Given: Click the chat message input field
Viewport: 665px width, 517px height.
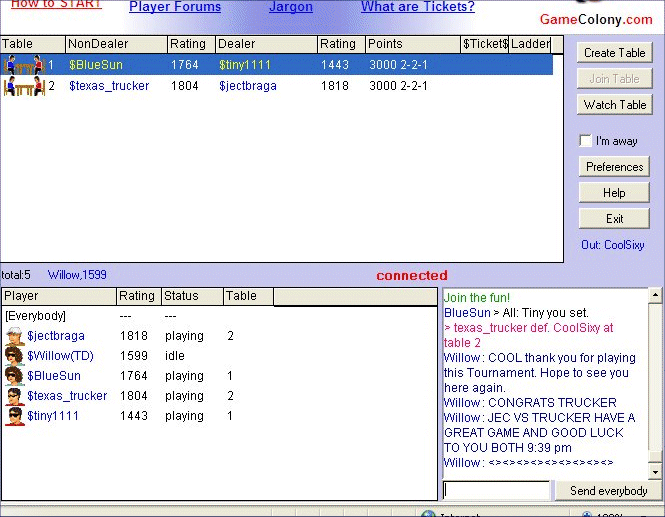Looking at the screenshot, I should [x=496, y=491].
